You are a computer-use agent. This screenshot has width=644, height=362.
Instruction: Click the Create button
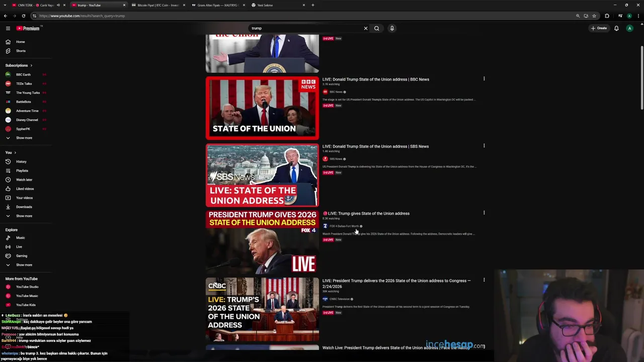(x=599, y=28)
